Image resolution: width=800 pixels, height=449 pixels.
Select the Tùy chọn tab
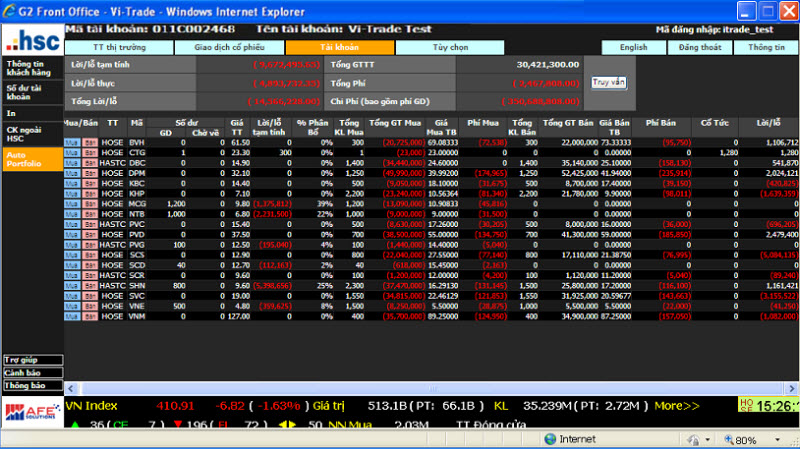click(450, 47)
